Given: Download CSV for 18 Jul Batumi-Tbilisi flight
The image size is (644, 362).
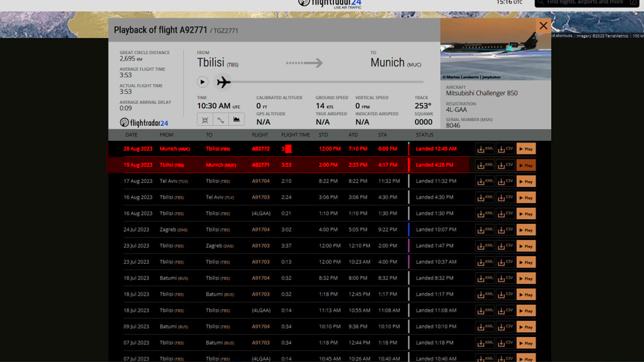Looking at the screenshot, I should (x=505, y=278).
